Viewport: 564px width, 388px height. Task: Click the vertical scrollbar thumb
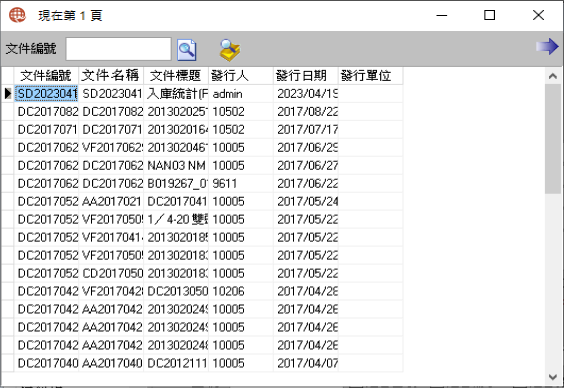(553, 139)
